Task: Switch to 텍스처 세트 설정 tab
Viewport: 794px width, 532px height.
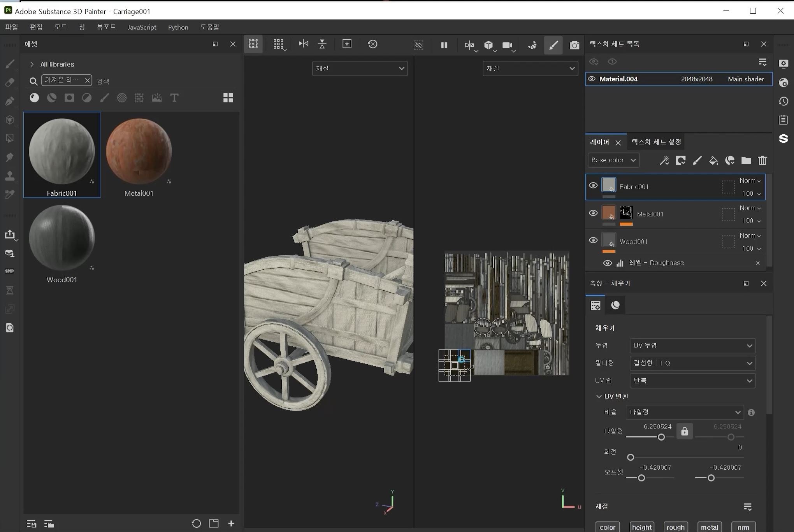Action: pyautogui.click(x=656, y=142)
